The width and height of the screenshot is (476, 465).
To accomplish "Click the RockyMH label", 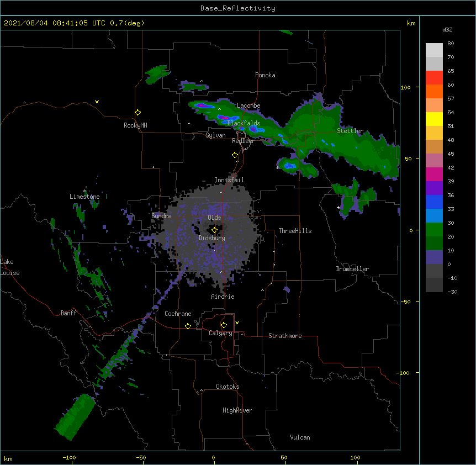I will pos(135,125).
